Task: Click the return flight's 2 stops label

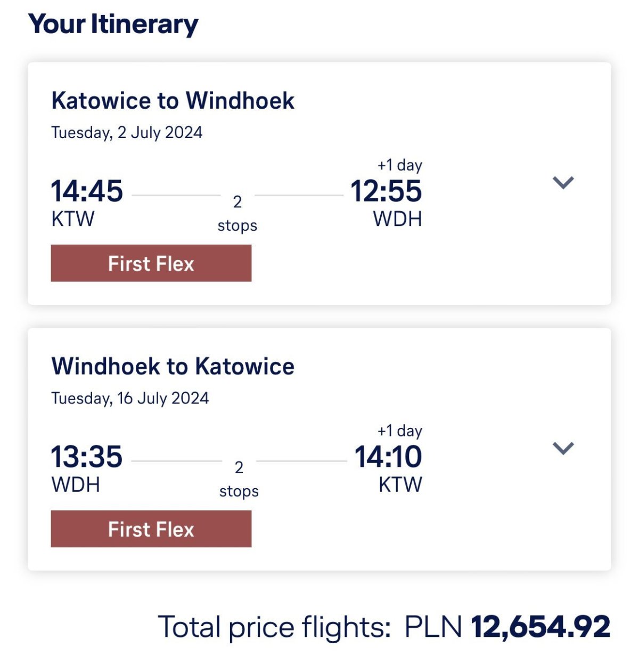Action: [239, 479]
